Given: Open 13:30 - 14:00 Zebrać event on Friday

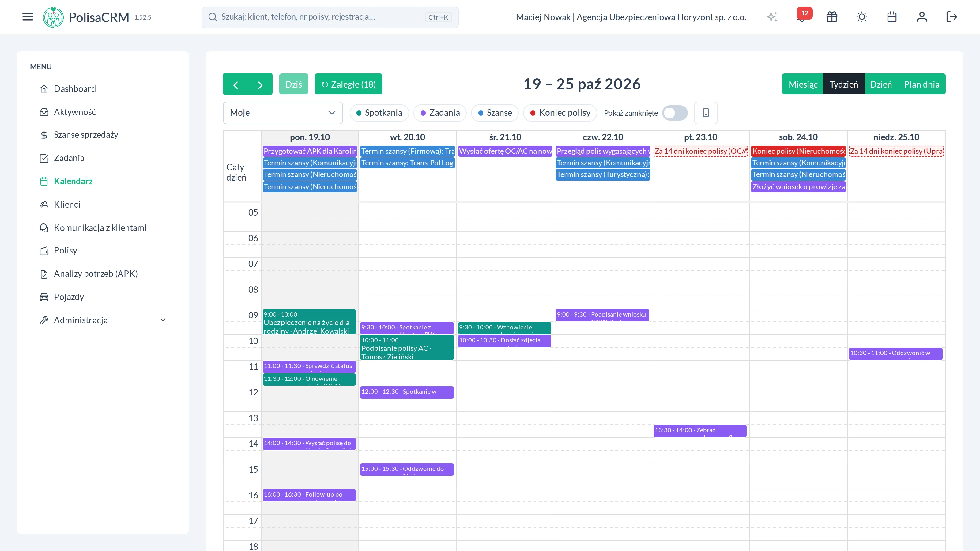Looking at the screenshot, I should point(699,431).
